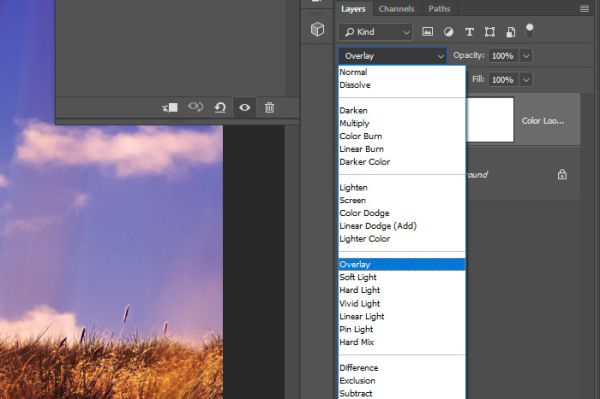The height and width of the screenshot is (399, 600).
Task: Select the Linear Light blend mode
Action: click(402, 316)
